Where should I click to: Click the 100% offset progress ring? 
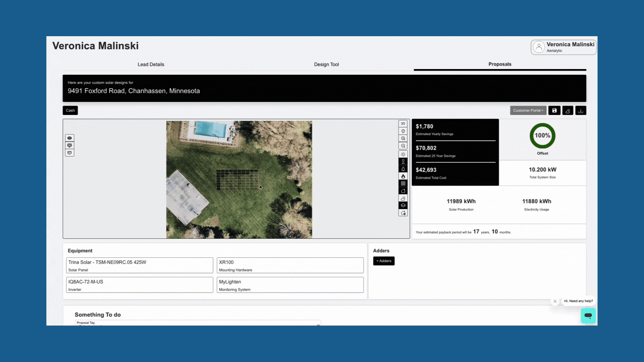(x=542, y=135)
